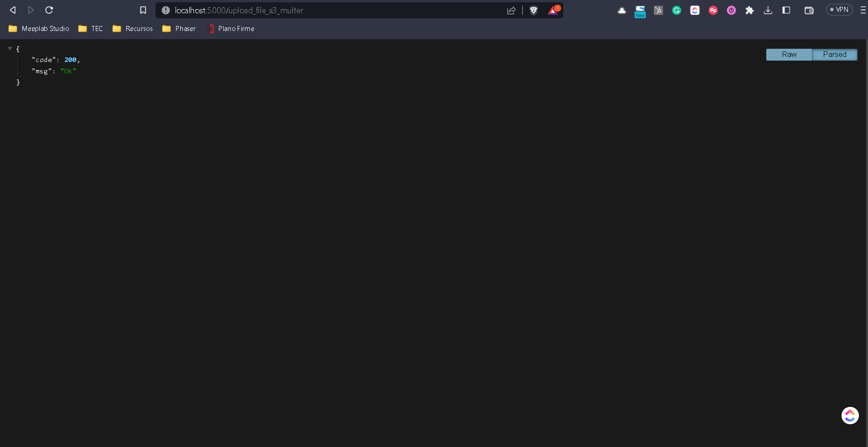
Task: Click the ClickUp extension icon in toolbar
Action: (x=695, y=10)
